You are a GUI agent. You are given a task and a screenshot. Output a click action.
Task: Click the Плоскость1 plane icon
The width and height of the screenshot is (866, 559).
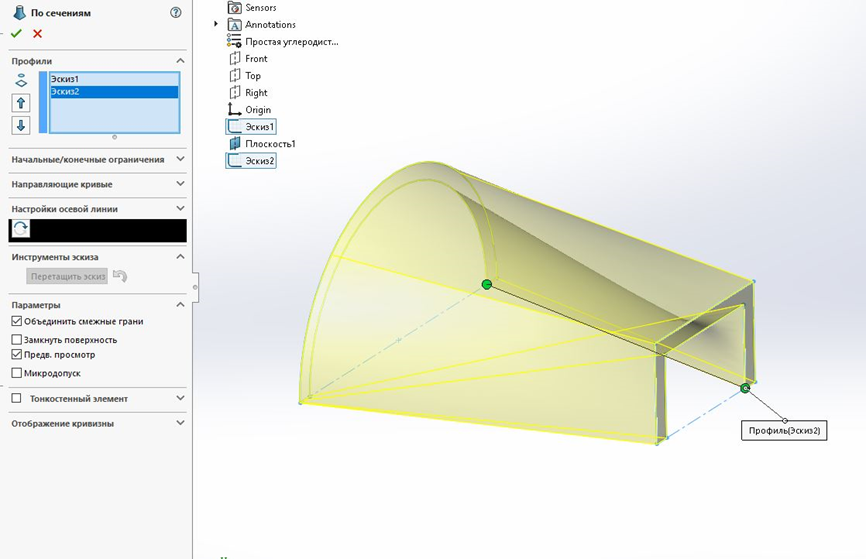tap(235, 144)
